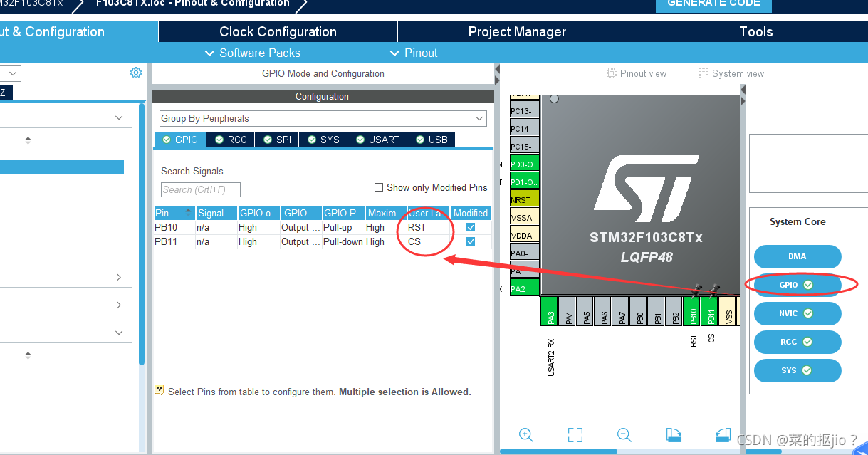Click the RST user label cell
868x455 pixels.
pyautogui.click(x=428, y=227)
